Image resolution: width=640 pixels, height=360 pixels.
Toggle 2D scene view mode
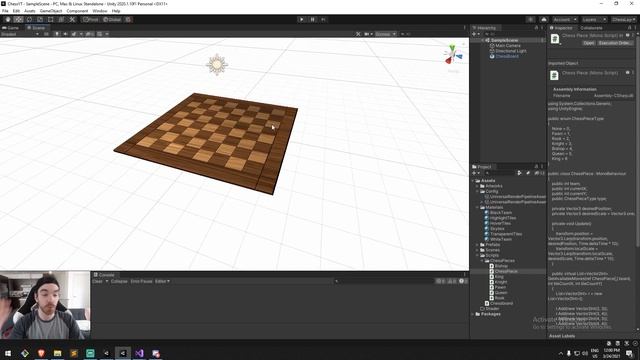pos(46,34)
